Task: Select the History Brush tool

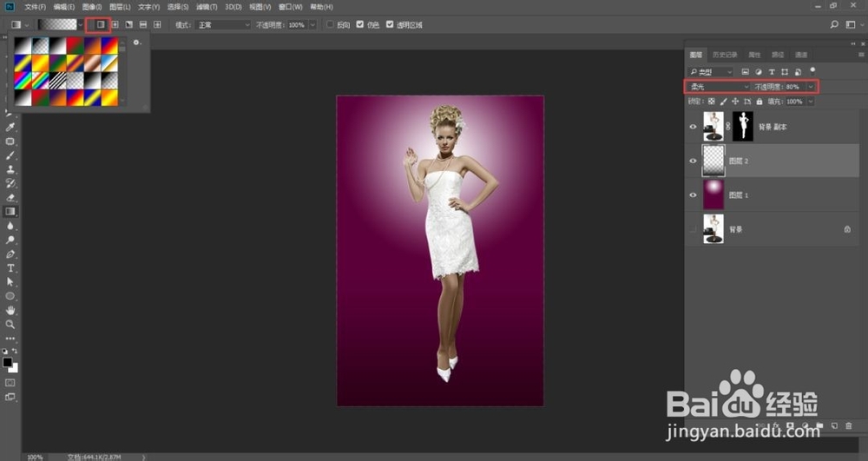Action: (x=10, y=183)
